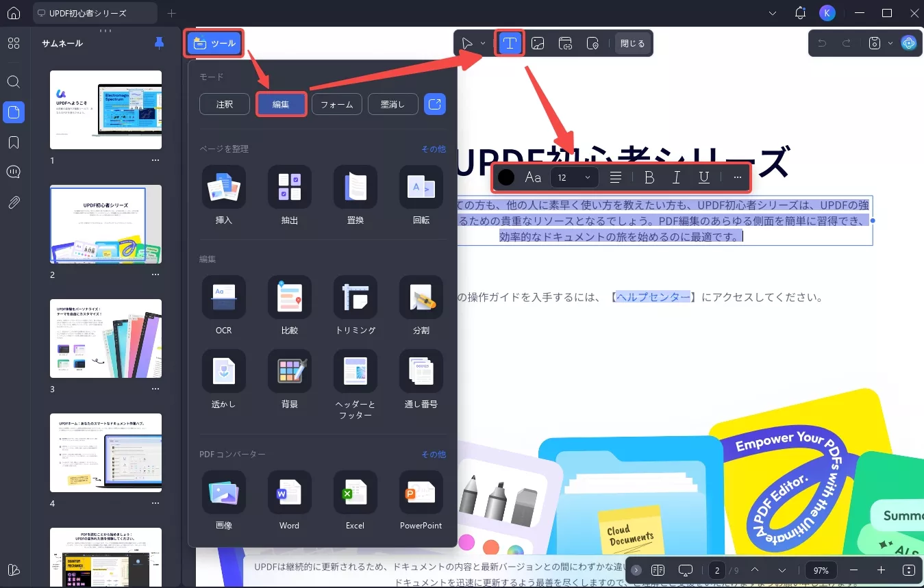
Task: Click その他 link in PDFコンバーター section
Action: tap(434, 454)
